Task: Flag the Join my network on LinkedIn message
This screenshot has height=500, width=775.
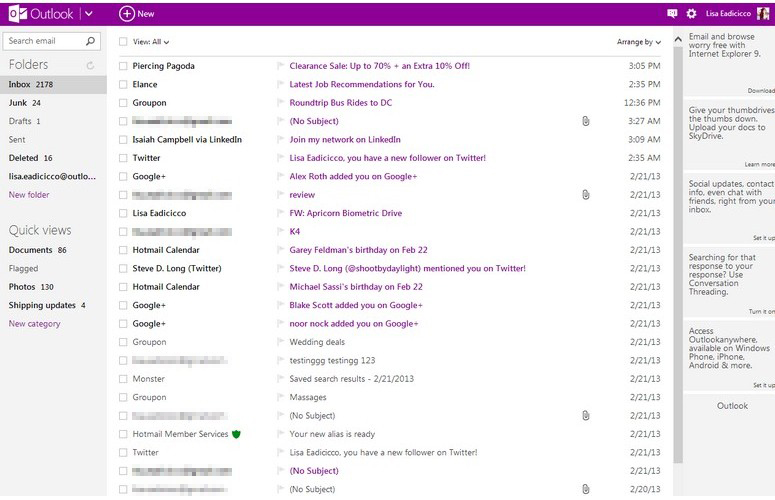Action: coord(280,140)
